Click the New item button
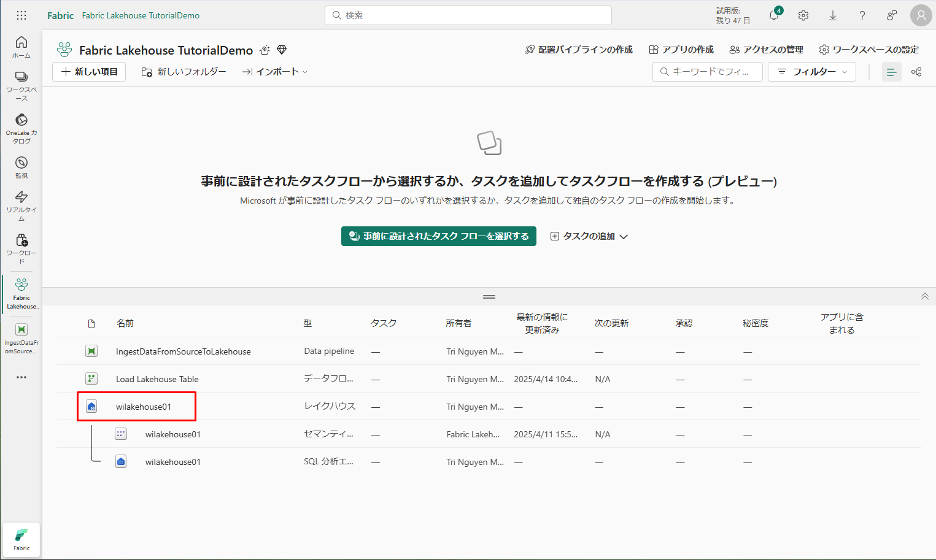This screenshot has width=936, height=560. coord(89,72)
